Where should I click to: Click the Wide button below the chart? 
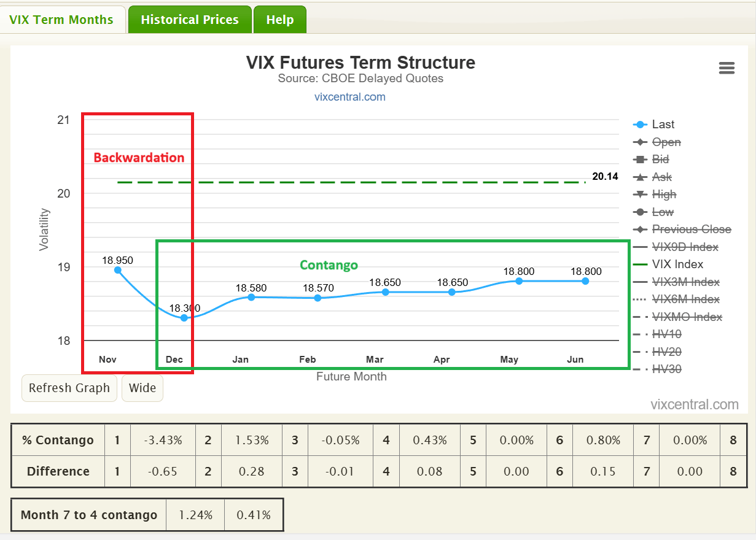[142, 388]
